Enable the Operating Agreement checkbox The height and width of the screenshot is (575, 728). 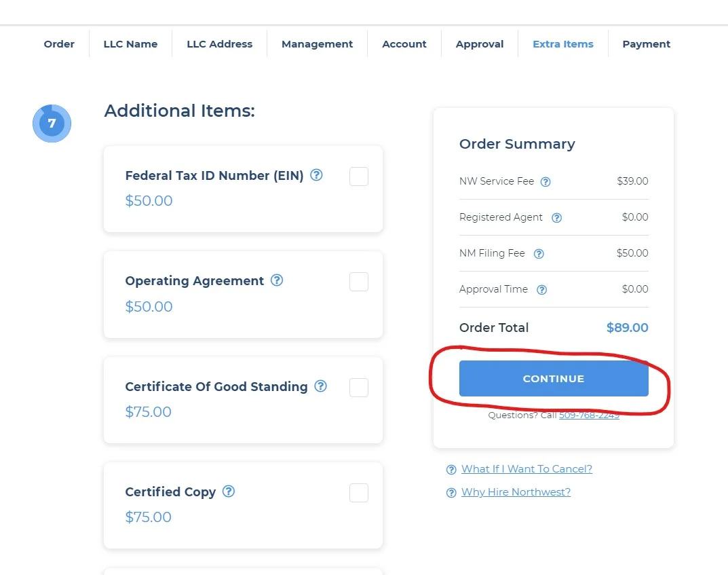point(359,282)
